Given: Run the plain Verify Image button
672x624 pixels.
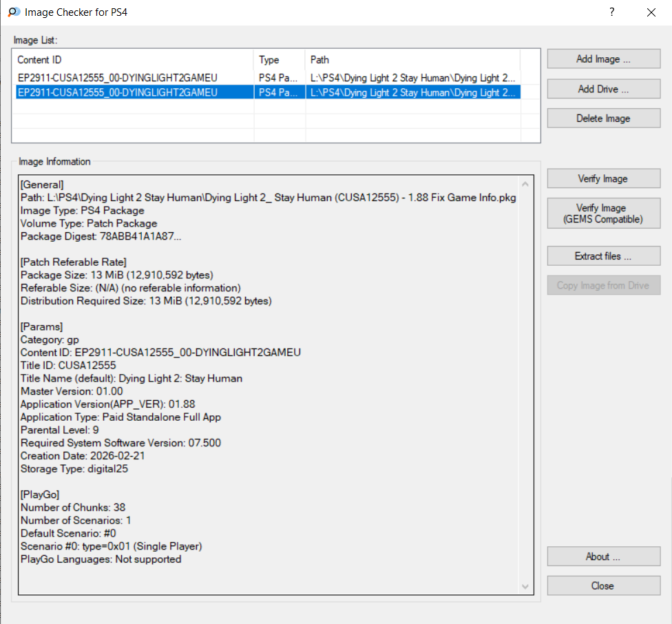Looking at the screenshot, I should tap(603, 179).
